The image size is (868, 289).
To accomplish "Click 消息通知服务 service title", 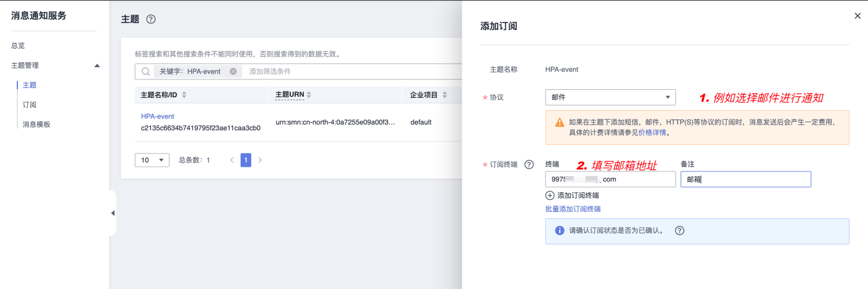I will coord(39,16).
